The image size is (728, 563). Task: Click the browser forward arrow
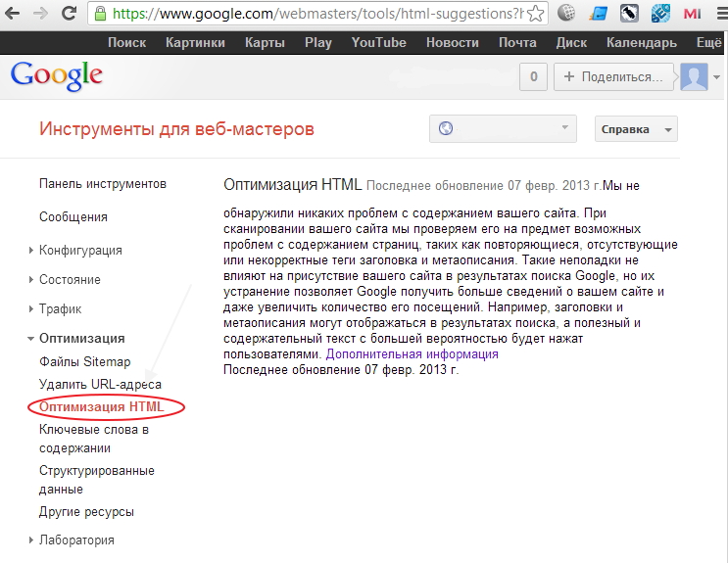(x=41, y=14)
